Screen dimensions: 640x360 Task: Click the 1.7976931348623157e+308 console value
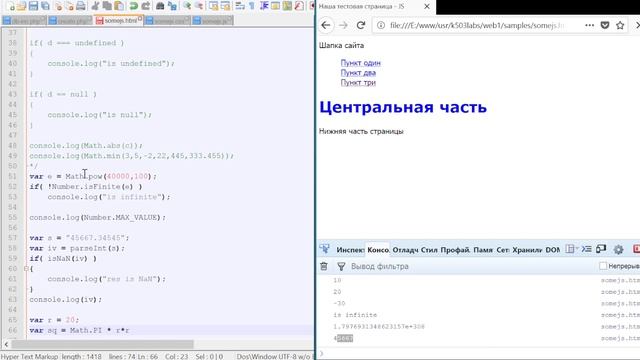click(x=379, y=326)
